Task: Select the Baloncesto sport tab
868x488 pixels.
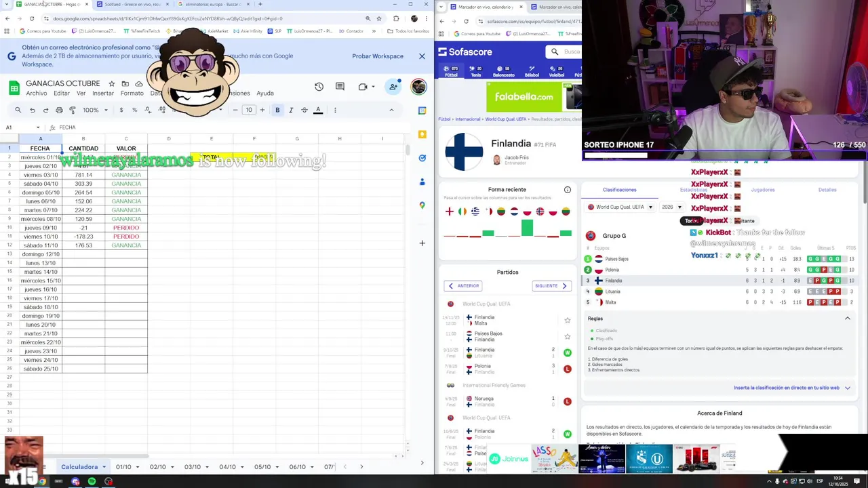Action: pyautogui.click(x=504, y=71)
